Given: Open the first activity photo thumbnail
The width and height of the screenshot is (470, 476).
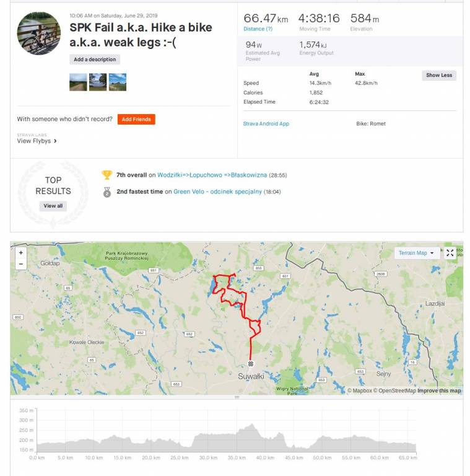Looking at the screenshot, I should pyautogui.click(x=78, y=82).
